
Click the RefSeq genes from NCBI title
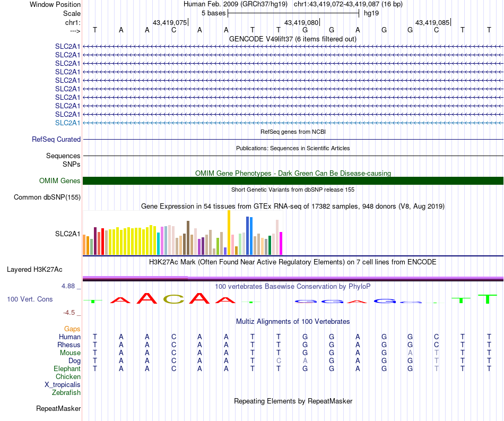(x=293, y=132)
